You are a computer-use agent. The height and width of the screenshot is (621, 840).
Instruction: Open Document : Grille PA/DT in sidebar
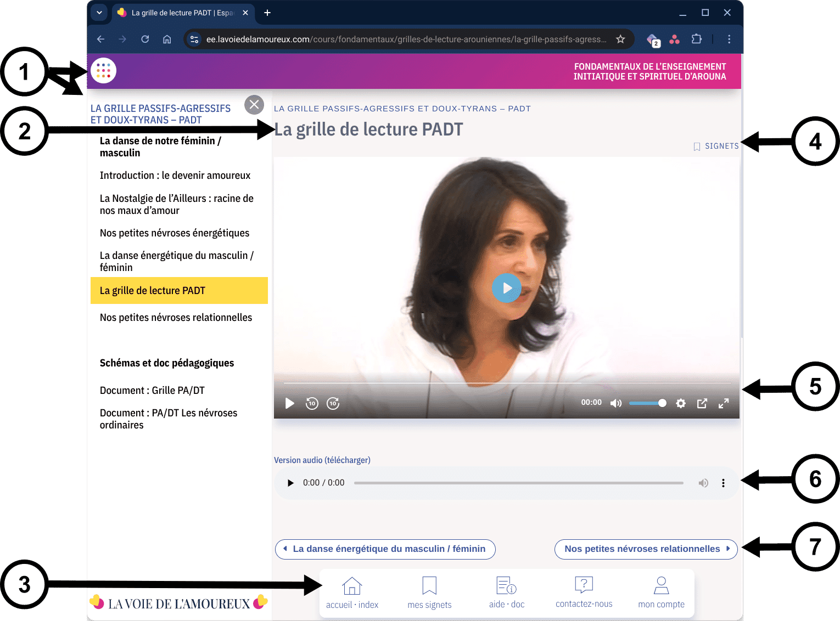point(152,391)
